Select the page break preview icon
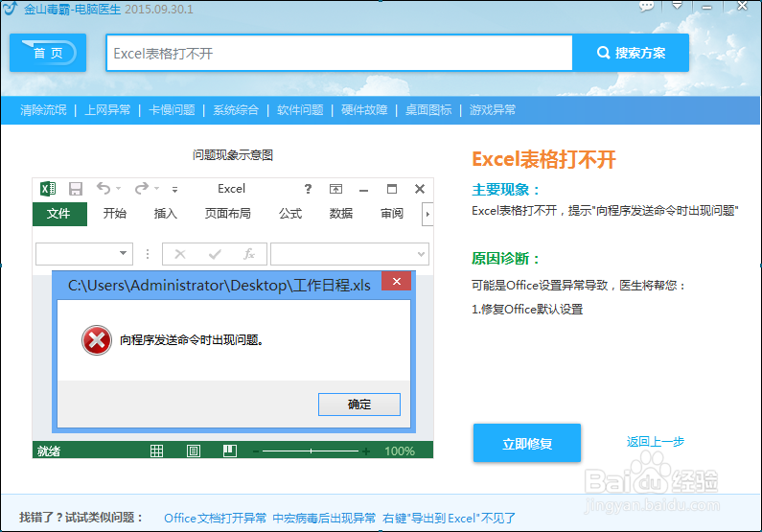 click(230, 451)
